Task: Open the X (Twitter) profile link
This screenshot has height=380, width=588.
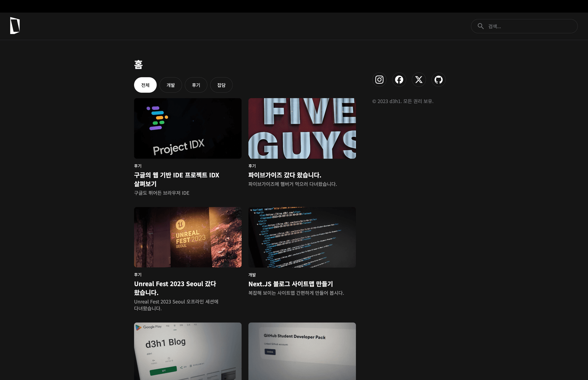Action: tap(419, 80)
